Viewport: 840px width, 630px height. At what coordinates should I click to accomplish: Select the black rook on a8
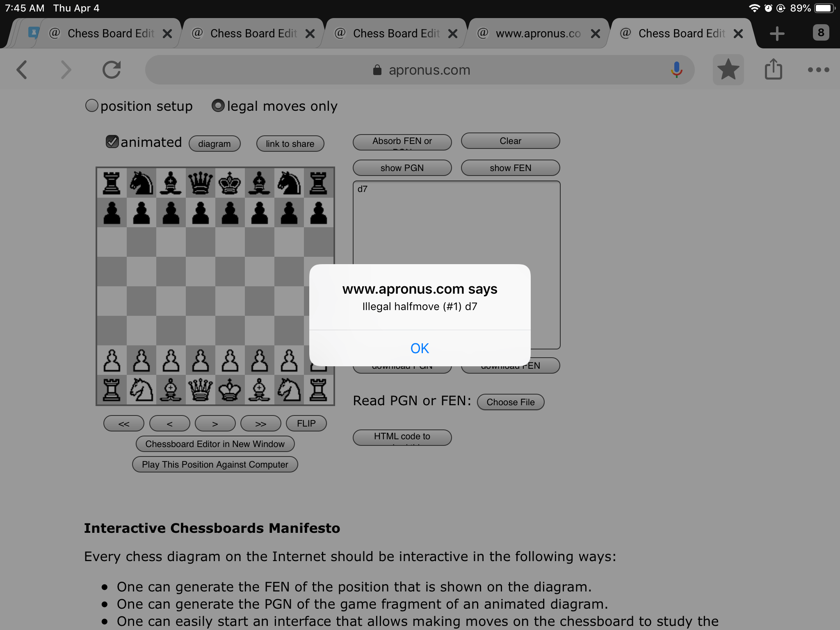click(112, 183)
